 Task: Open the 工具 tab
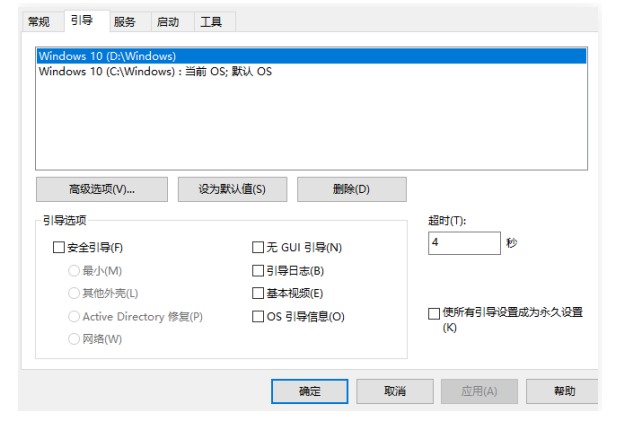211,21
